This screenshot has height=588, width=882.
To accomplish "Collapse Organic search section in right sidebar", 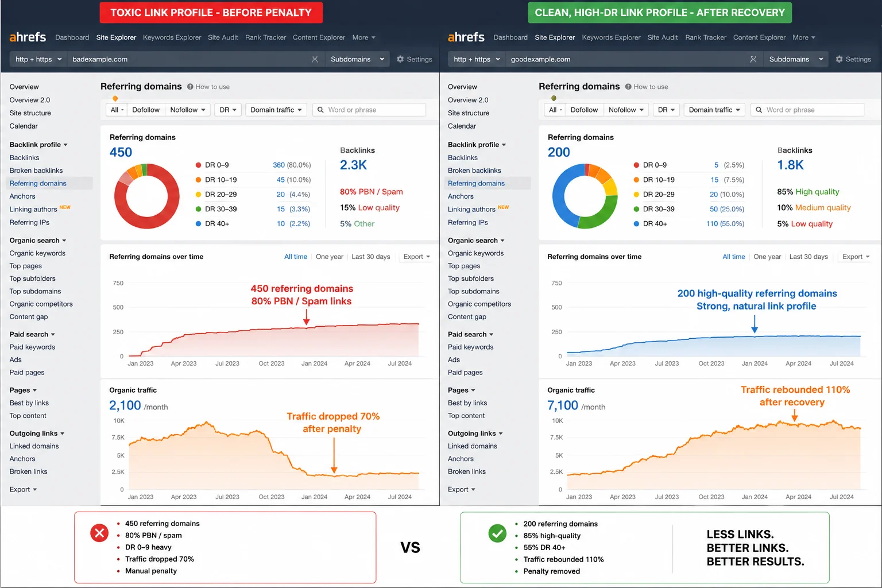I will 476,241.
